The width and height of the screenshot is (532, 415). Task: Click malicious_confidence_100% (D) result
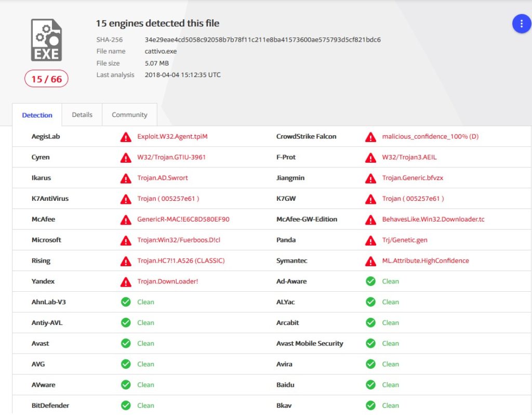(x=430, y=137)
